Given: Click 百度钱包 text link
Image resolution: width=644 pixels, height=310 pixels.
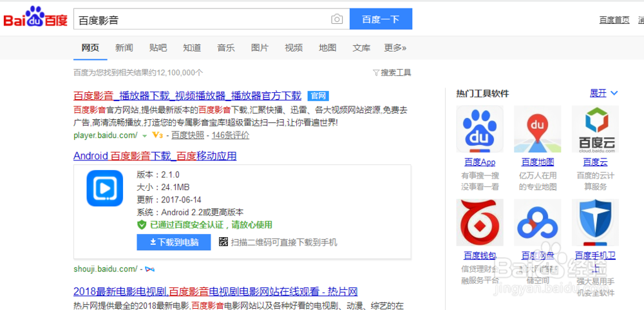Looking at the screenshot, I should 480,256.
